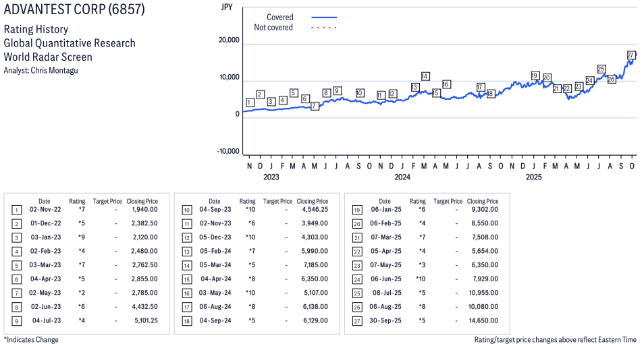
Task: Click marker 1 on the chart line
Action: (250, 103)
